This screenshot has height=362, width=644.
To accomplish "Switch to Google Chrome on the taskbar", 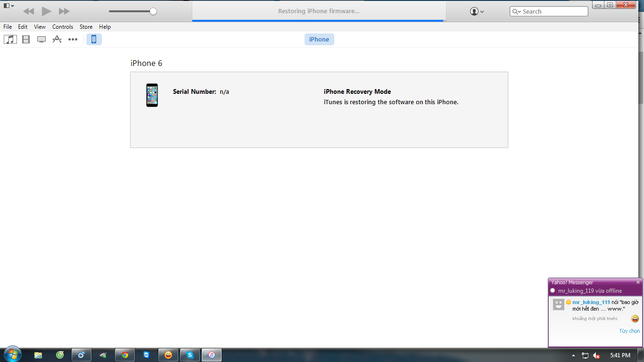I will pyautogui.click(x=125, y=355).
